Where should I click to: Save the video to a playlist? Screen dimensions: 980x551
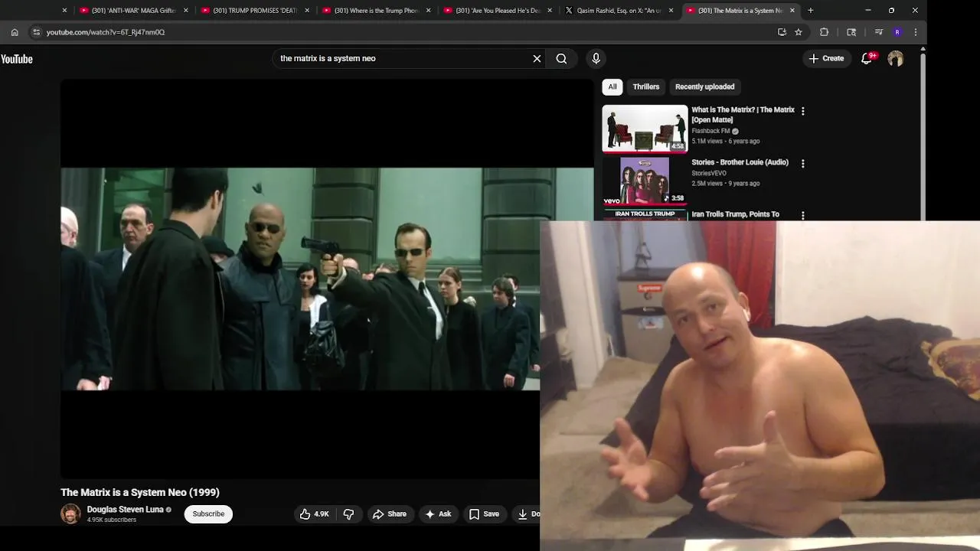[484, 514]
